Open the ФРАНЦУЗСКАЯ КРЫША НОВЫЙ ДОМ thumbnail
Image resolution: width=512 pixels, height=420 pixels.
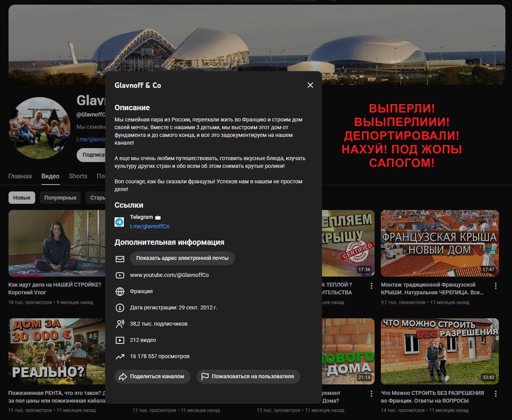point(440,243)
